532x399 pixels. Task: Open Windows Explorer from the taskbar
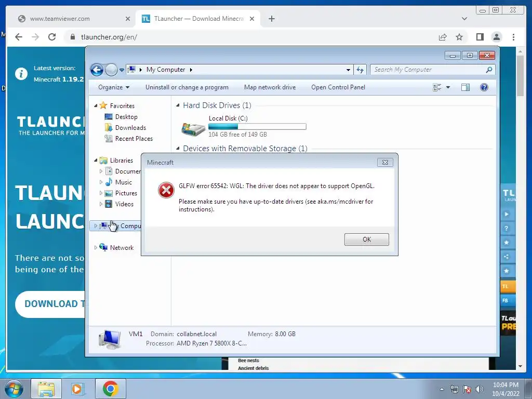pyautogui.click(x=46, y=389)
